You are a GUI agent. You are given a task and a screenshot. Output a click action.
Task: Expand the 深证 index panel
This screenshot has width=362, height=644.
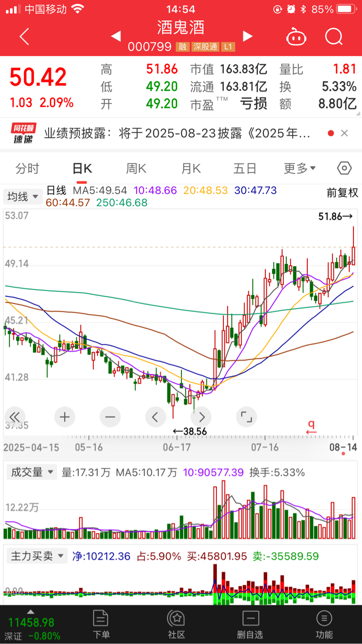pyautogui.click(x=31, y=624)
